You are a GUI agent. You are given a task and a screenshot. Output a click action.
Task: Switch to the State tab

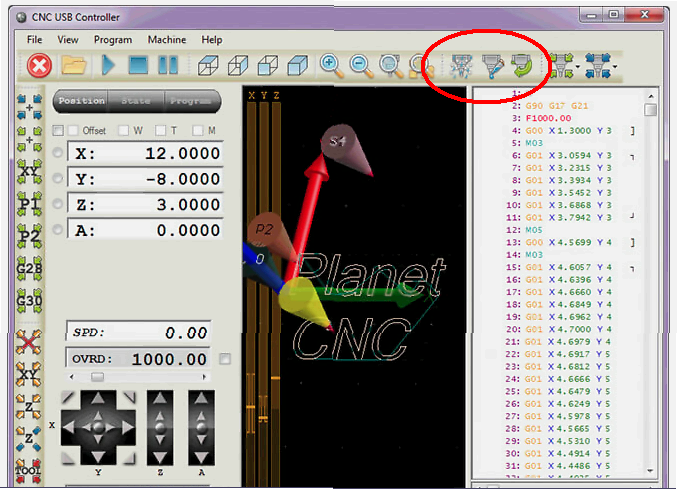(x=136, y=101)
